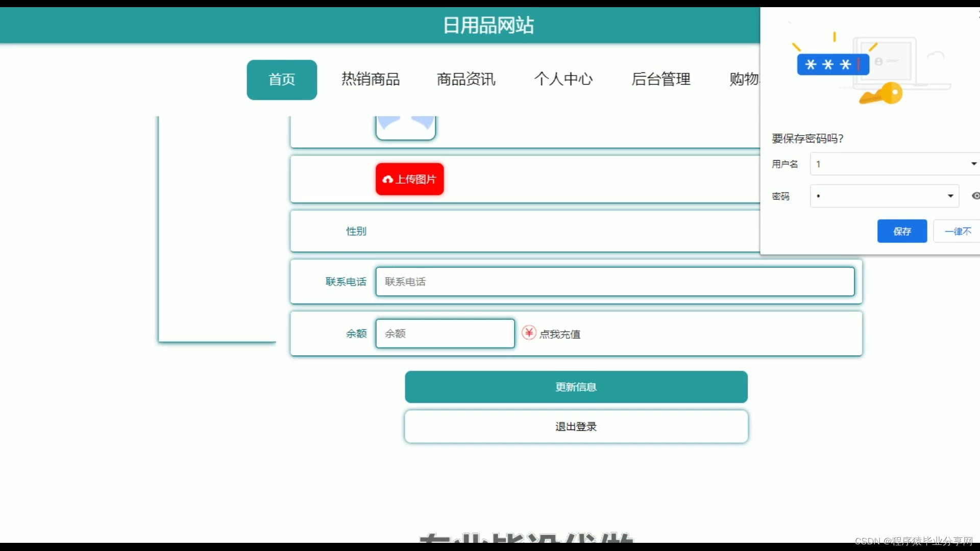Click the 退出登录 logout button
The image size is (980, 551).
pos(576,427)
